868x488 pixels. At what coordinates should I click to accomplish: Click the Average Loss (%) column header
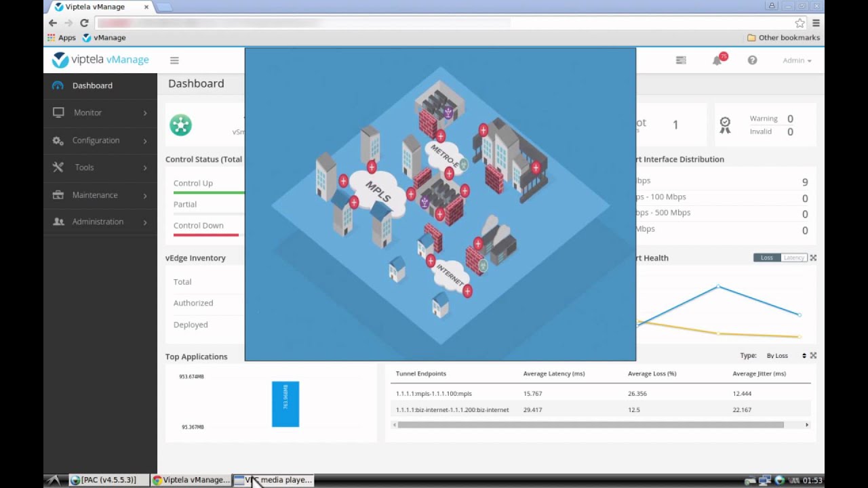(x=652, y=373)
